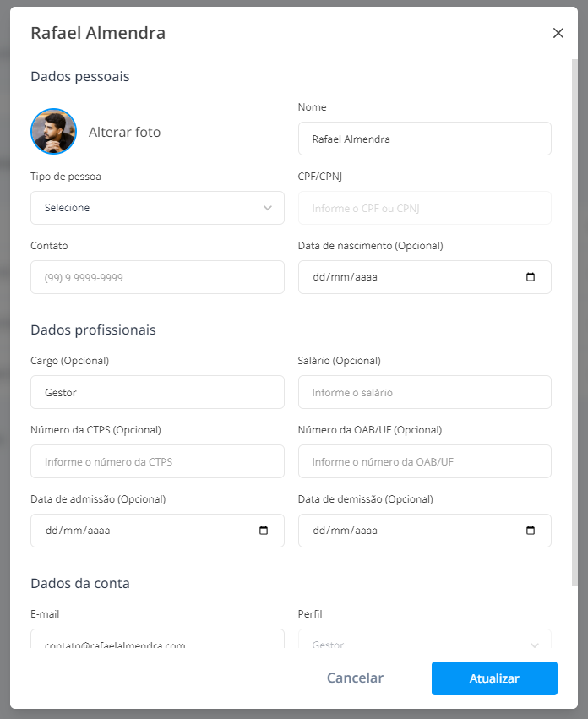Click the CPF/CPNJ input field
Image resolution: width=588 pixels, height=719 pixels.
[425, 208]
